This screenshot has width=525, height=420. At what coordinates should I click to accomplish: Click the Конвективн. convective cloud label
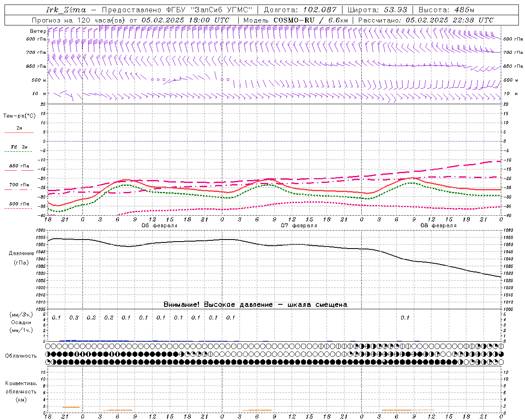(21, 383)
